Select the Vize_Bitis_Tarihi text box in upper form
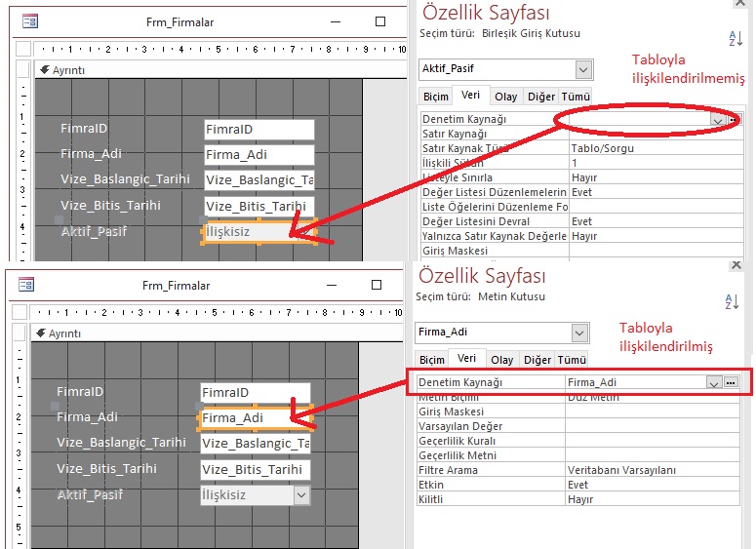 point(259,206)
